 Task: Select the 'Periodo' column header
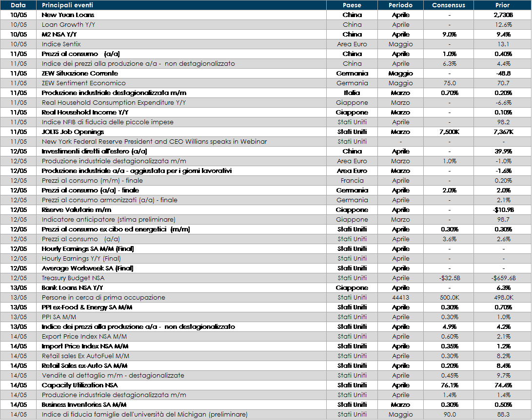pyautogui.click(x=400, y=5)
